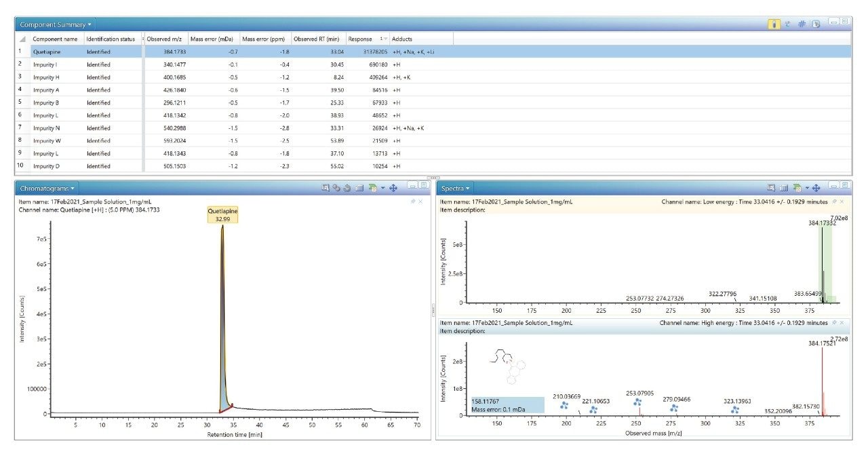Click the link chain icon in Chromatograms toolbar
Viewport: 868px width, 458px height.
[336, 188]
